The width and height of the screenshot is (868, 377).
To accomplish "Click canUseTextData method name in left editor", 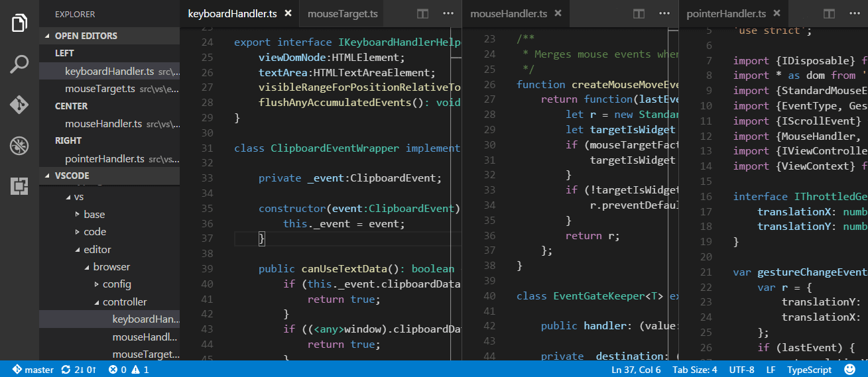I will click(x=347, y=269).
